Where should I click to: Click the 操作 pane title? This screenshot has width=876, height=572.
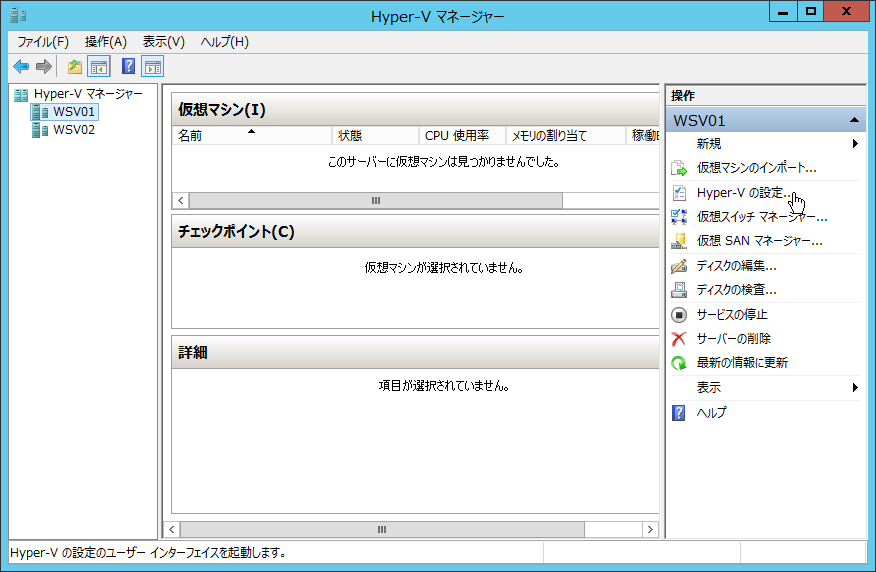683,96
